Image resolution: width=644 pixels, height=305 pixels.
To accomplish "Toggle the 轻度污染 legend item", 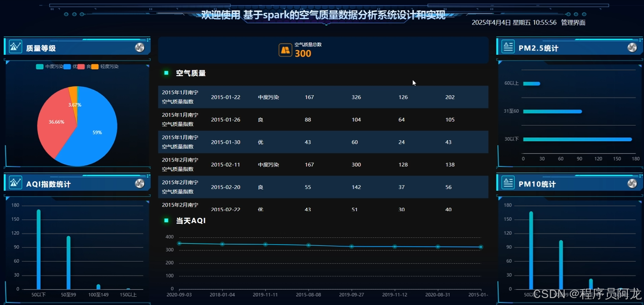I will coord(105,67).
